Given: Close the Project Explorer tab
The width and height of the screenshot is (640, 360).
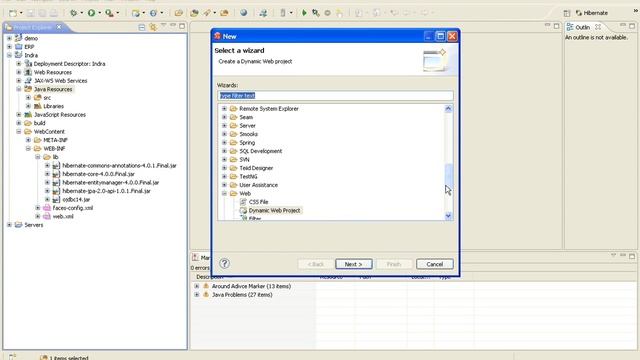Looking at the screenshot, I should [x=59, y=27].
